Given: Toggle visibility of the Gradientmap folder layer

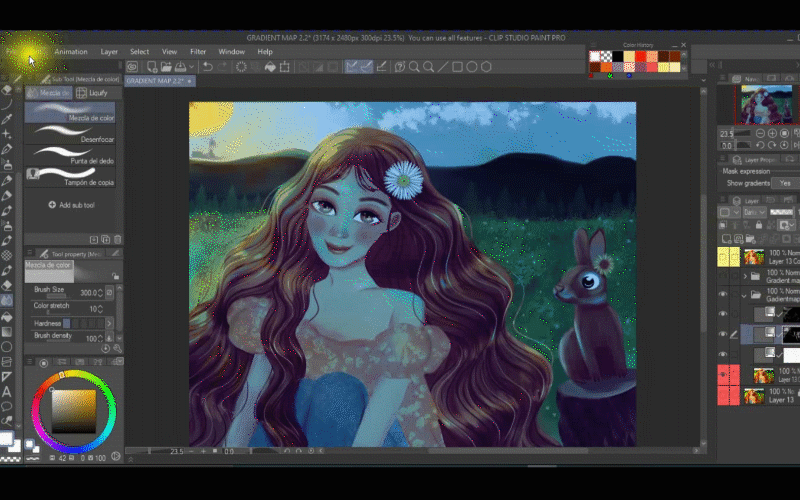Looking at the screenshot, I should click(x=724, y=295).
